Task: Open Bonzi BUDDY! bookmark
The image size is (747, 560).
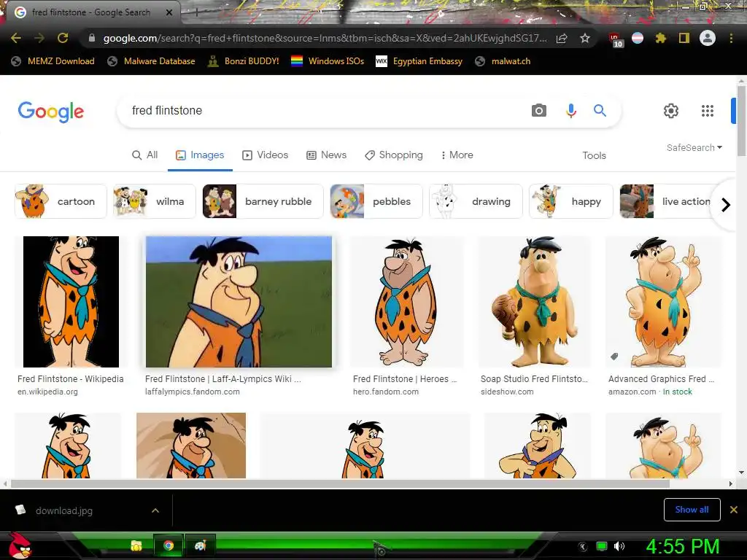Action: 244,61
